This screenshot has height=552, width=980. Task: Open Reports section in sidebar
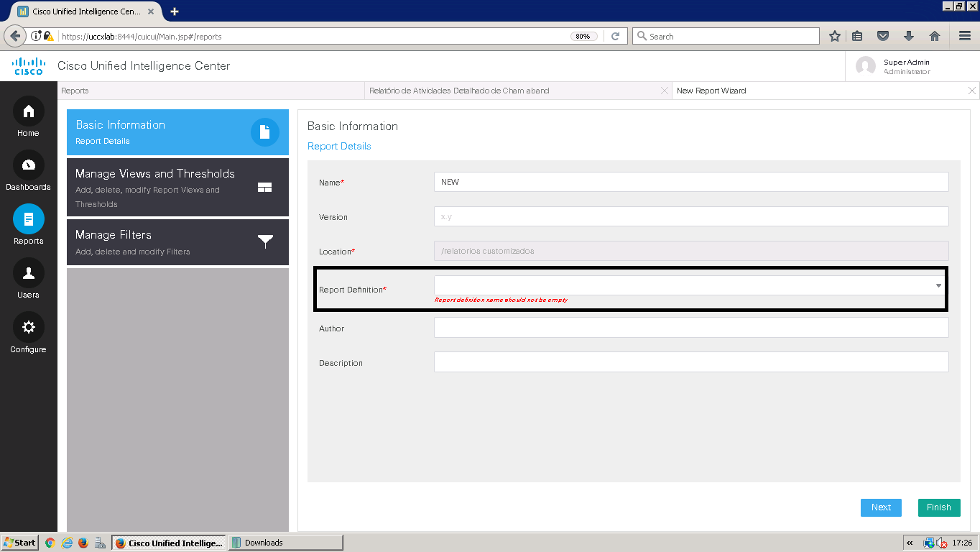point(28,225)
